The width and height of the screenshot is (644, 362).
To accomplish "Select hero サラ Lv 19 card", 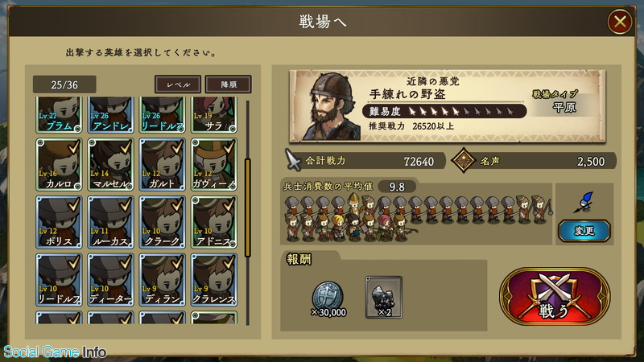I will 214,115.
